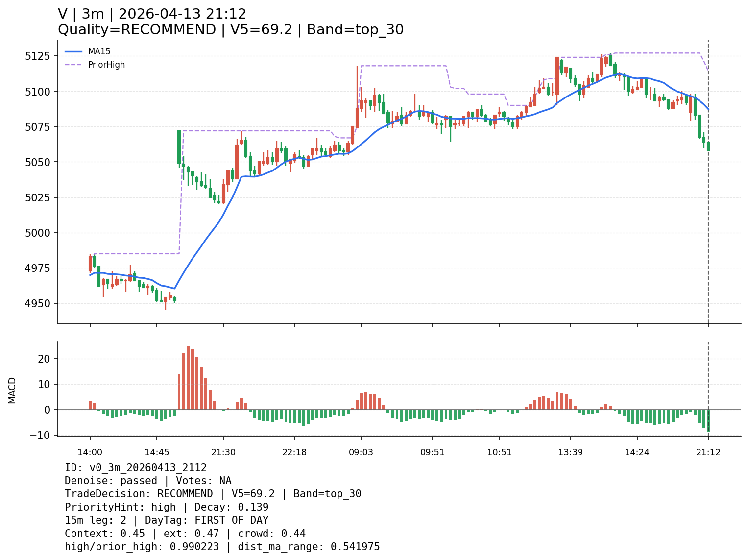Click the tallest red MACD histogram bar
This screenshot has height=560, width=748.
(188, 377)
